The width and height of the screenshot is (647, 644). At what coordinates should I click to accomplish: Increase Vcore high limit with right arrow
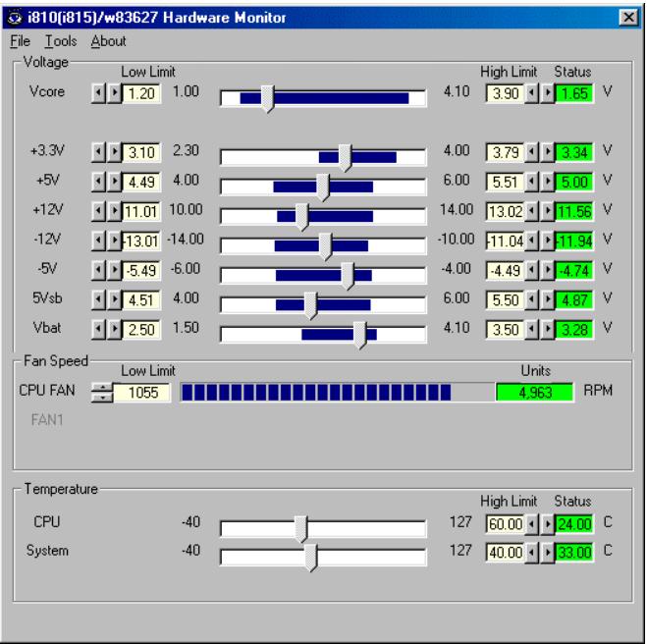[547, 93]
